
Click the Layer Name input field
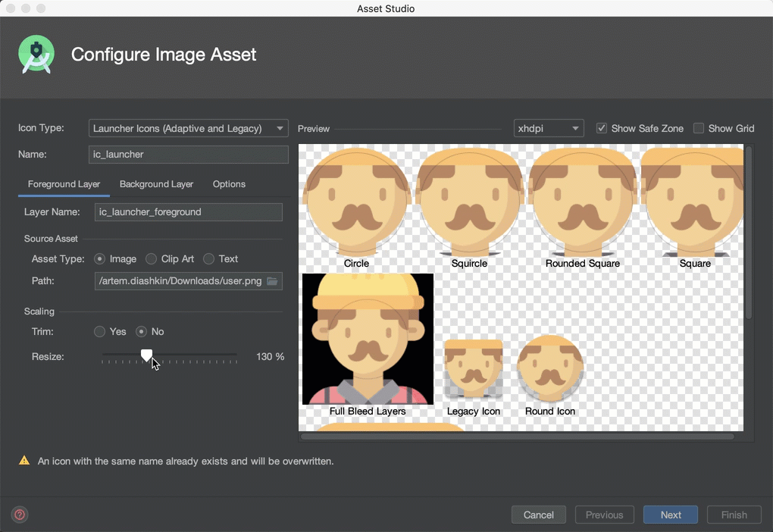pos(188,212)
